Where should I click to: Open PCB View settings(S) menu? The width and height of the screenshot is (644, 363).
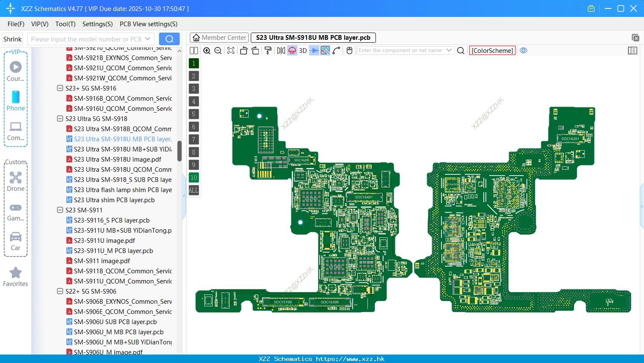click(148, 24)
